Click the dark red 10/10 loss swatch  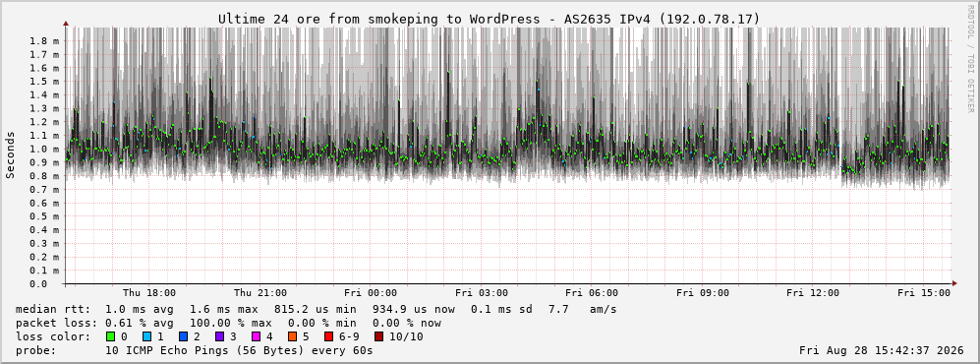coord(379,337)
